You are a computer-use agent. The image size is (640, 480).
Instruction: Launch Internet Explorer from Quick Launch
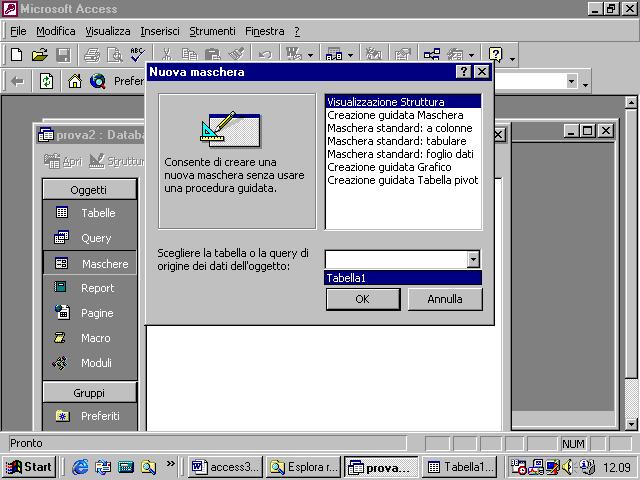(80, 467)
